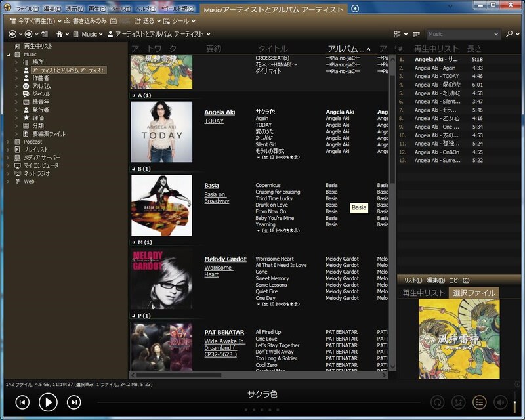Image resolution: width=525 pixels, height=420 pixels.
Task: Open the Music breadcrumb dropdown
Action: [101, 34]
